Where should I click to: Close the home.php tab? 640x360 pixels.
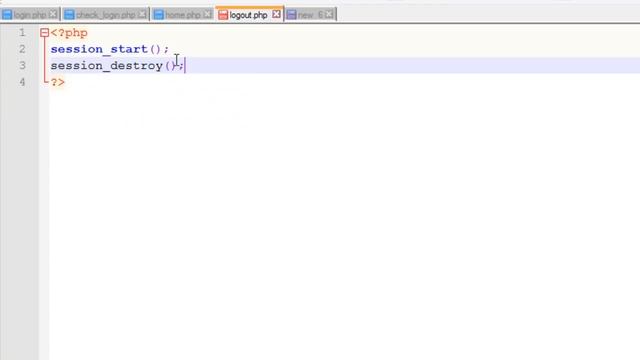(x=208, y=14)
